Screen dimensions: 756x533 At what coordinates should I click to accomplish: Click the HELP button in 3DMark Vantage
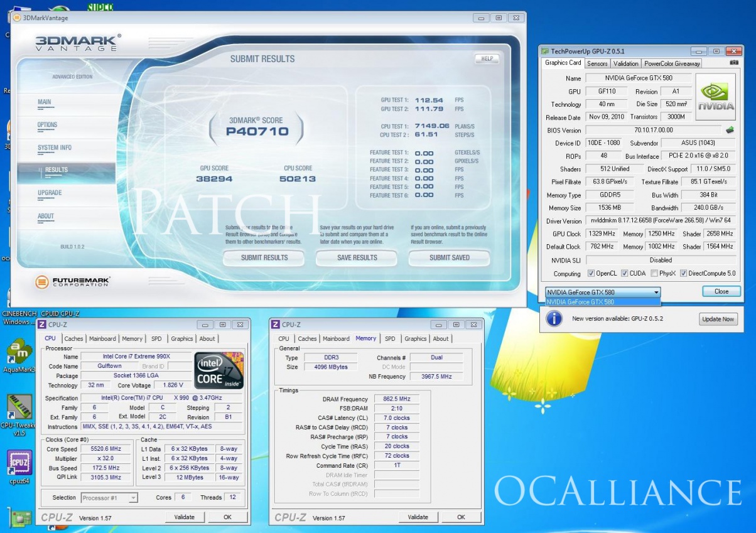(486, 59)
